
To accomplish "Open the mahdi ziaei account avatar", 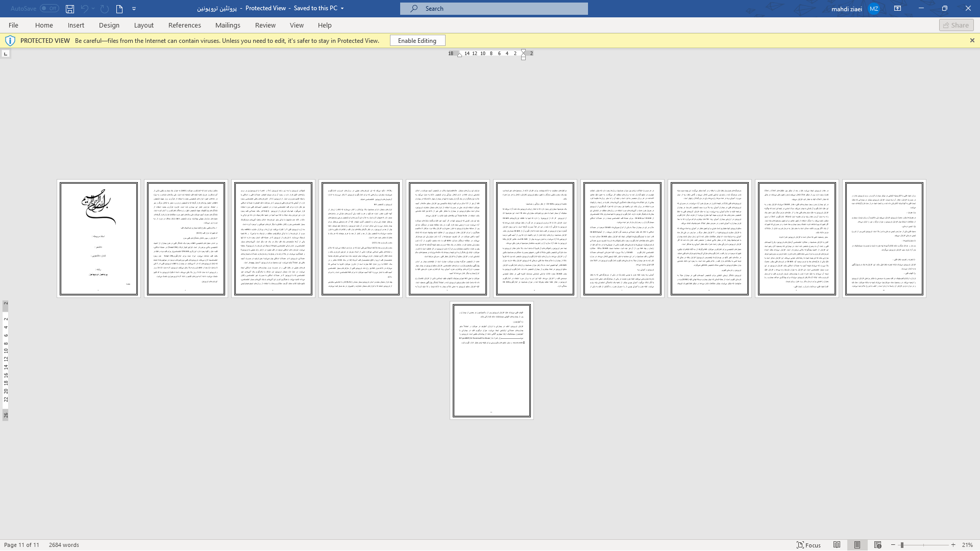I will 874,9.
